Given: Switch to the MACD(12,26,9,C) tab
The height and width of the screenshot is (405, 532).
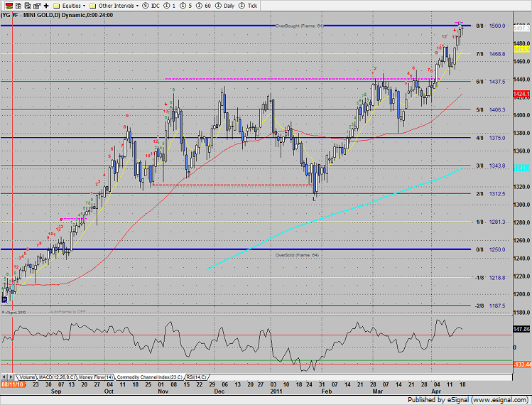Looking at the screenshot, I should coord(57,377).
